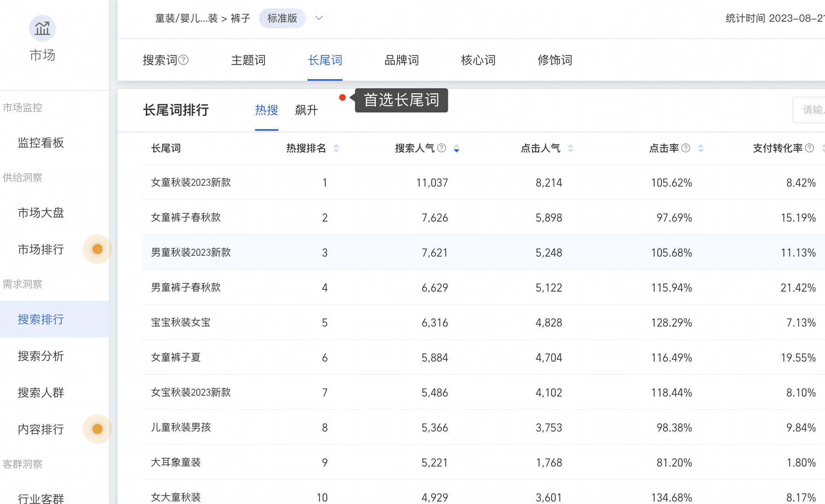Open the 修饰词 tab
Viewport: 825px width, 504px height.
click(x=555, y=60)
